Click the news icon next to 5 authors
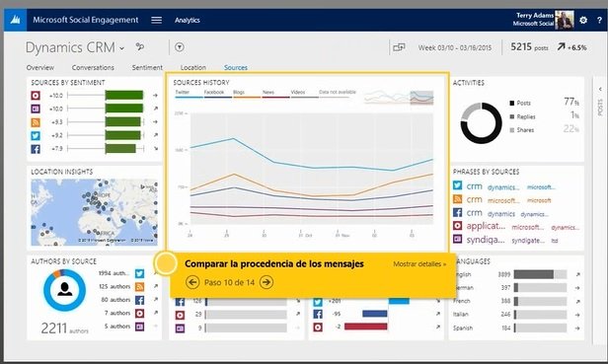The height and width of the screenshot is (364, 608). (139, 327)
